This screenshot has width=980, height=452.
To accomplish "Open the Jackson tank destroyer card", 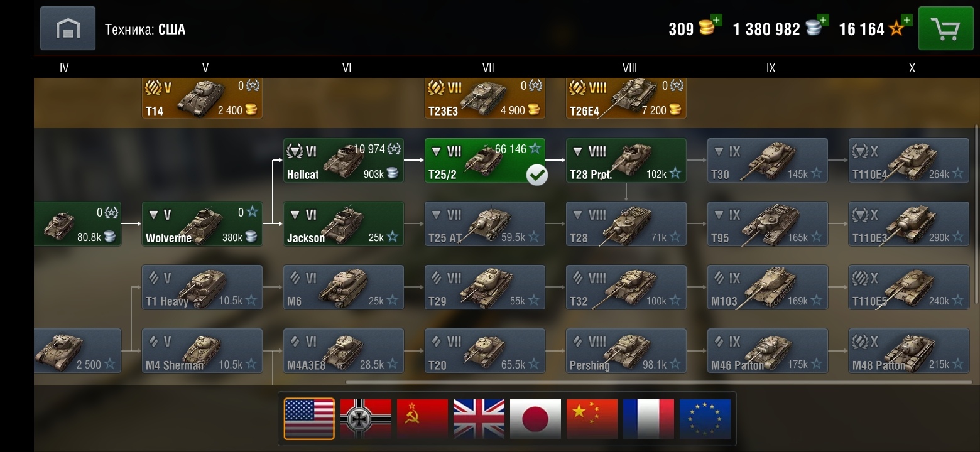I will (x=344, y=224).
